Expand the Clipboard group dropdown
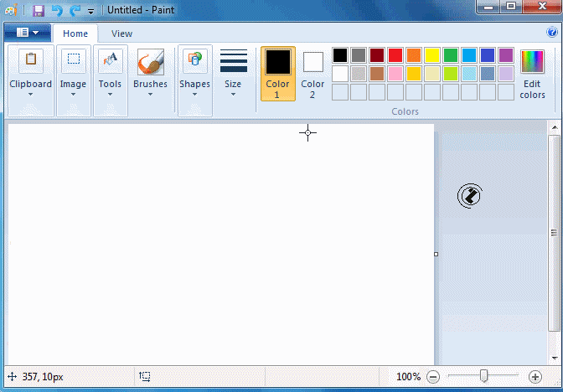 (30, 93)
